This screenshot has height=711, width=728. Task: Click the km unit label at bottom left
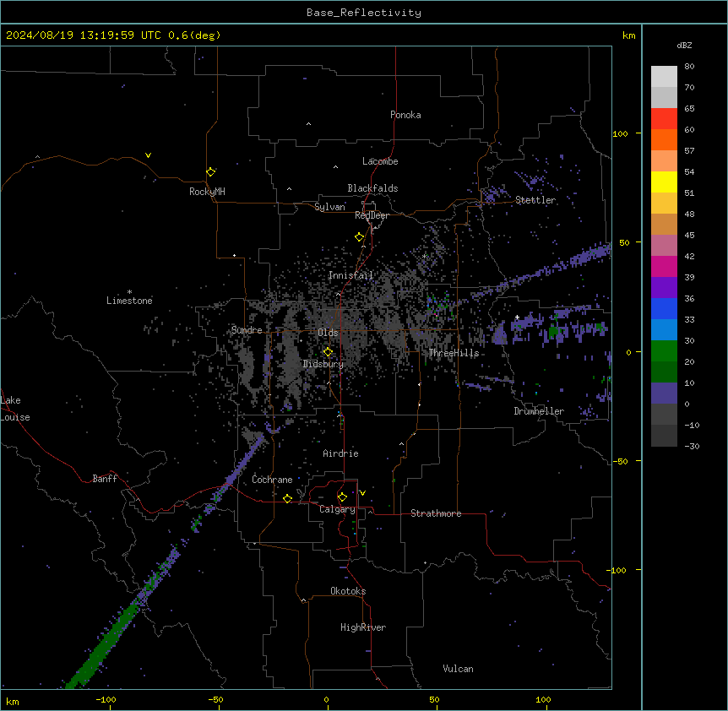pyautogui.click(x=13, y=701)
